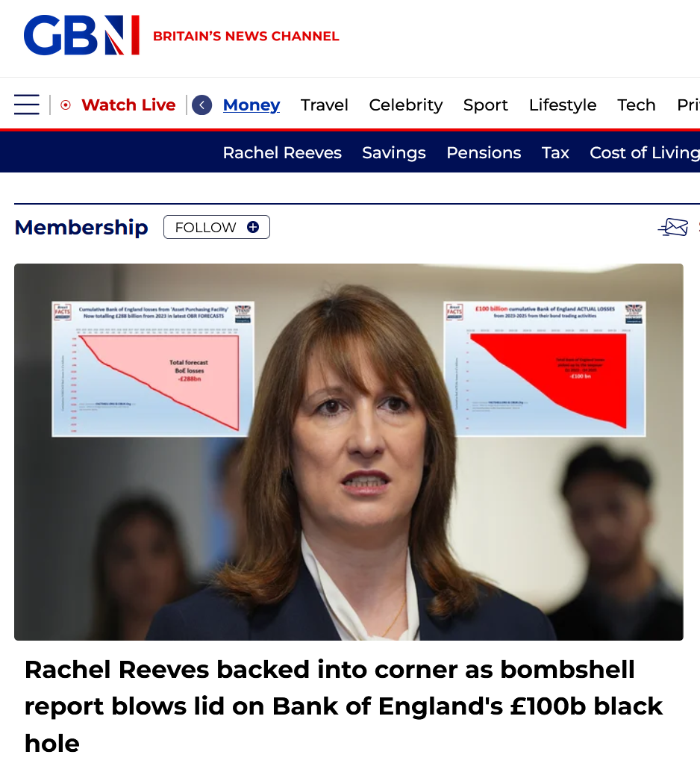Open Rachel Reeves topic link

282,152
